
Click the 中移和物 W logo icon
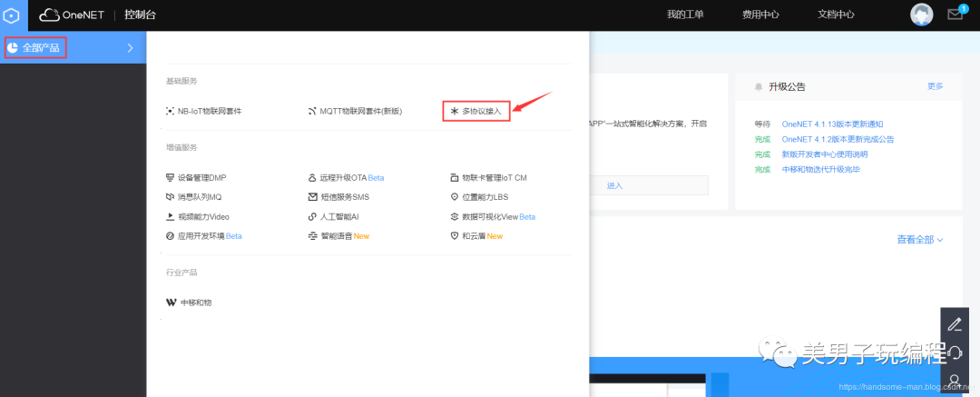pos(171,303)
